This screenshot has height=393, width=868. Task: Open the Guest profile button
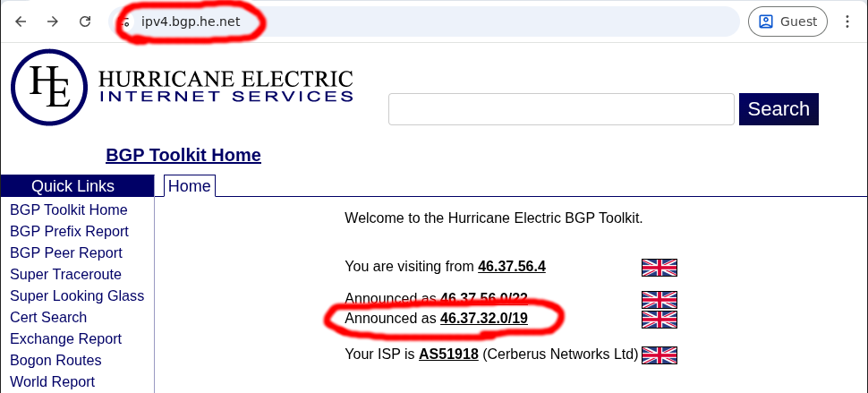click(787, 21)
